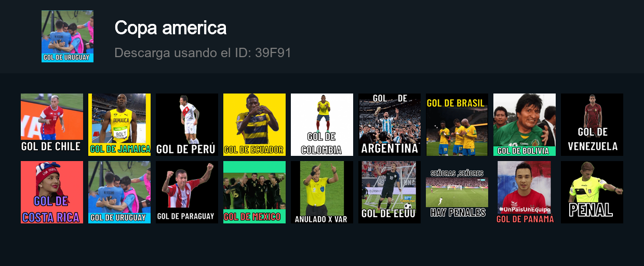Click the Gol de Uruguay sticker in grid
644x266 pixels.
[x=119, y=192]
